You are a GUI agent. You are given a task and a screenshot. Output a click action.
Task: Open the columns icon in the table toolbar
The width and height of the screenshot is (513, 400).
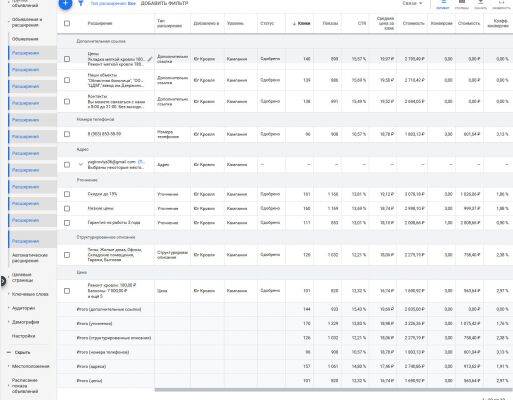pos(462,3)
